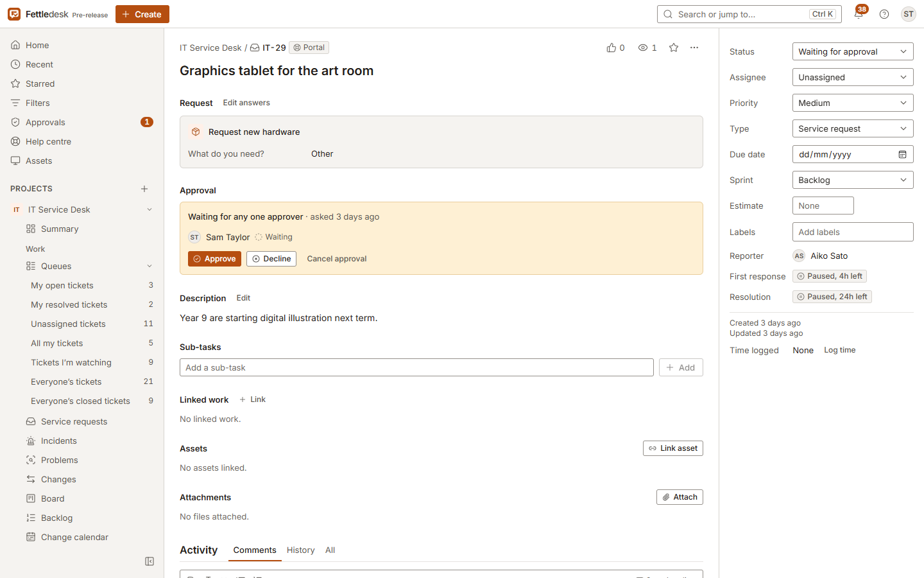Open Change calendar

point(90,537)
